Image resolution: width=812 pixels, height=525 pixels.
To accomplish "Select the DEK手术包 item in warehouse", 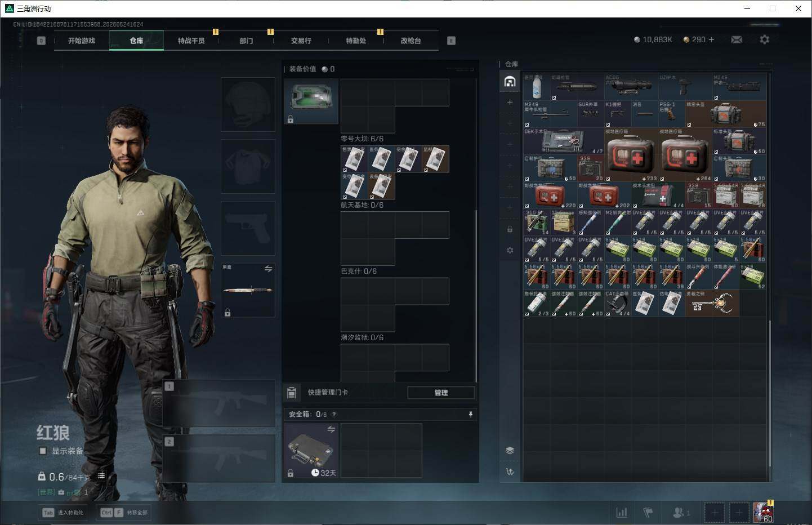I will (x=563, y=141).
